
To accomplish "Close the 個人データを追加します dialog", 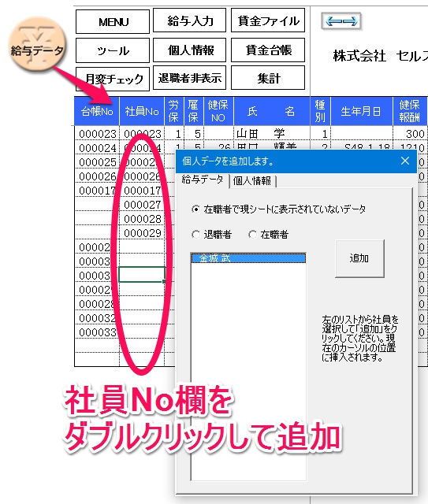I will [x=405, y=161].
